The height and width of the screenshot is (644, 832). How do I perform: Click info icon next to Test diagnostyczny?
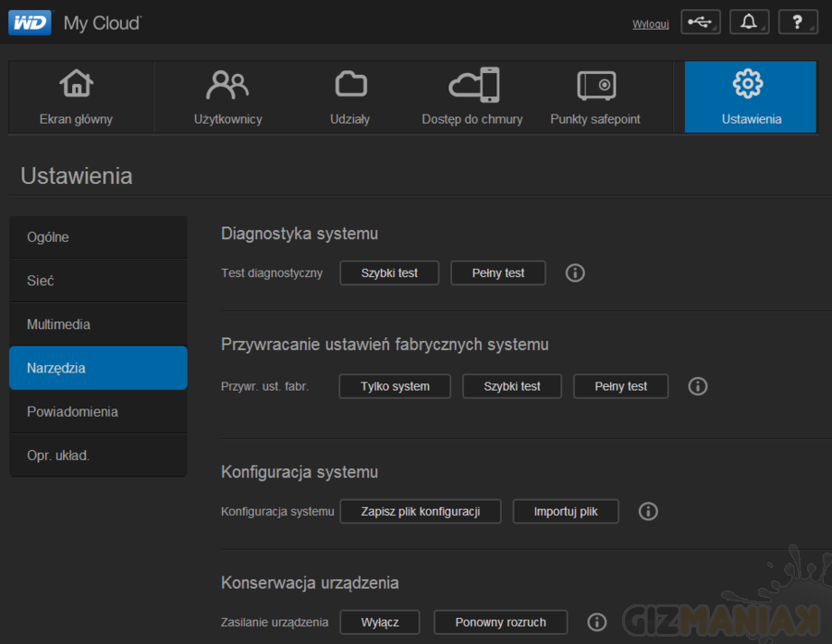point(575,273)
